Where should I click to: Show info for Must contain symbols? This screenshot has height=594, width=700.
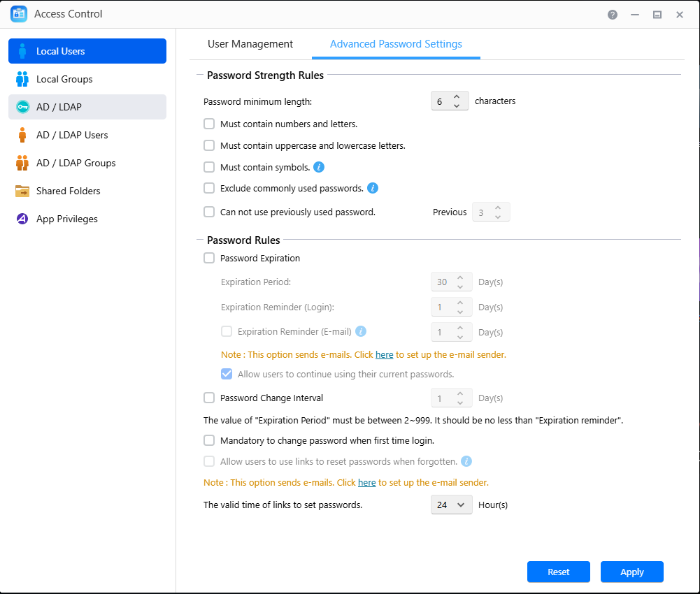point(319,167)
